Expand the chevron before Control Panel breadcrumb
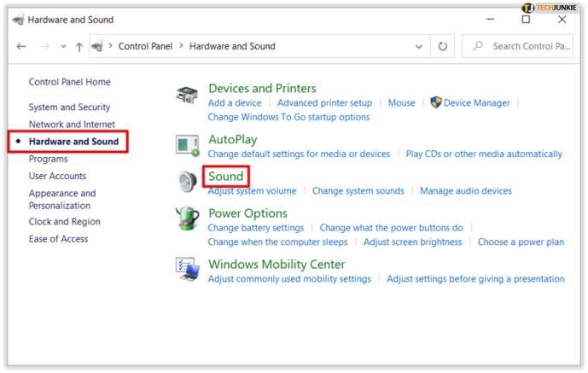 pos(111,46)
